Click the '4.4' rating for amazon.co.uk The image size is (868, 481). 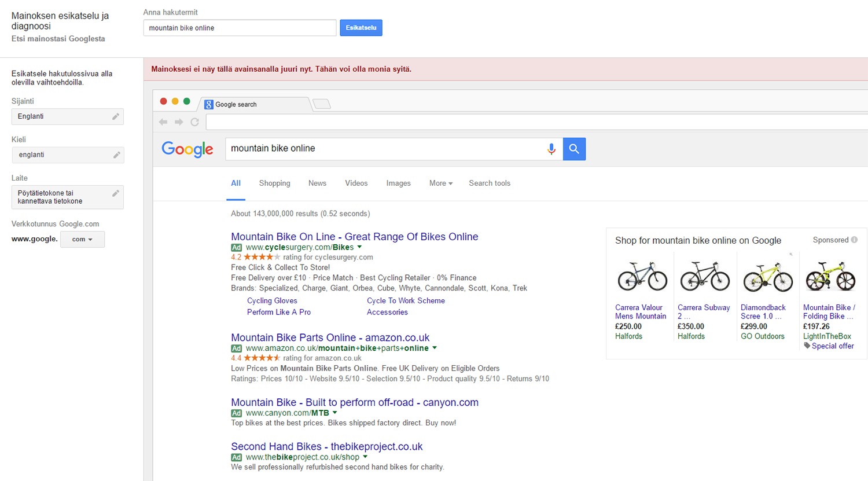(x=236, y=358)
